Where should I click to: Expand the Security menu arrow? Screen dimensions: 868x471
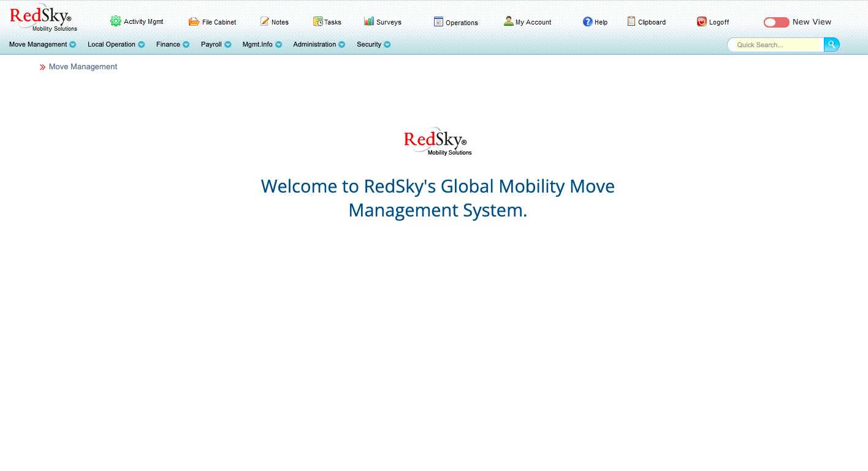pos(387,45)
